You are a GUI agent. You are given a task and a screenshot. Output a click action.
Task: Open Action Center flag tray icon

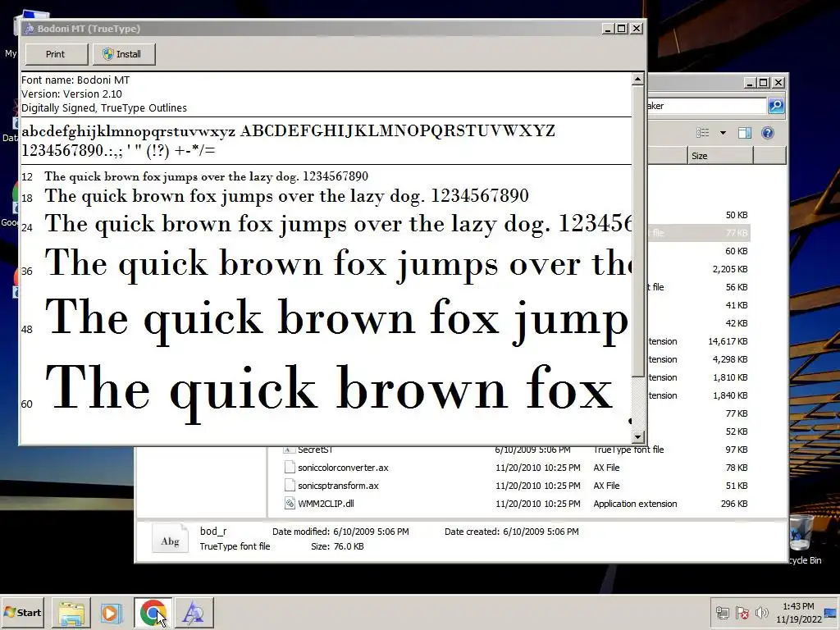[x=742, y=612]
